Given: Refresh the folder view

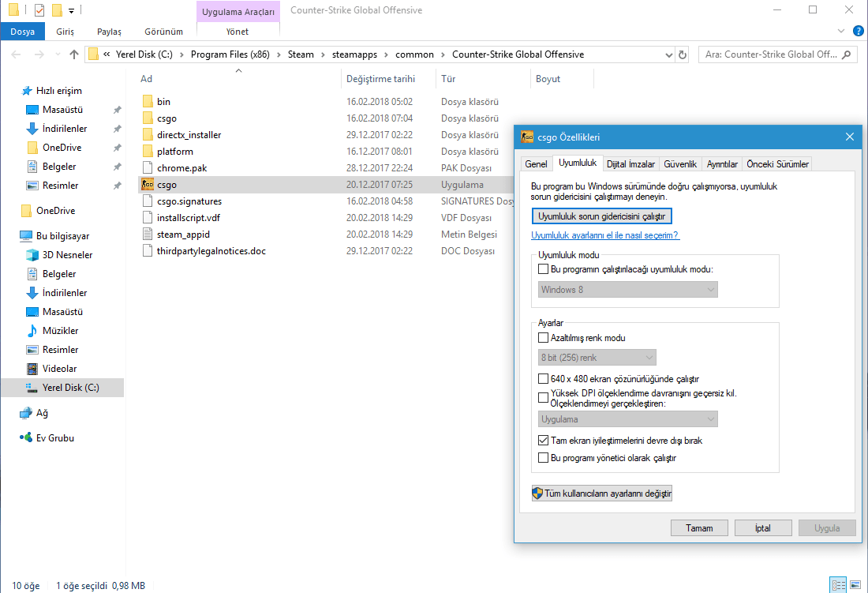Looking at the screenshot, I should tap(683, 54).
